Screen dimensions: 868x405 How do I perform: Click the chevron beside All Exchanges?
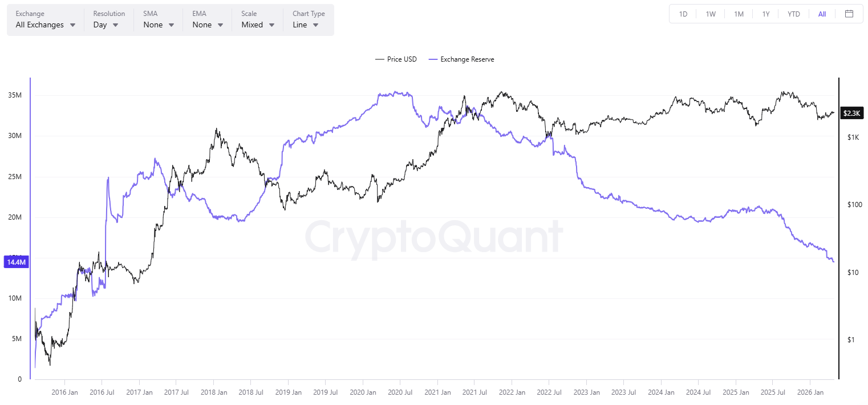[x=72, y=25]
